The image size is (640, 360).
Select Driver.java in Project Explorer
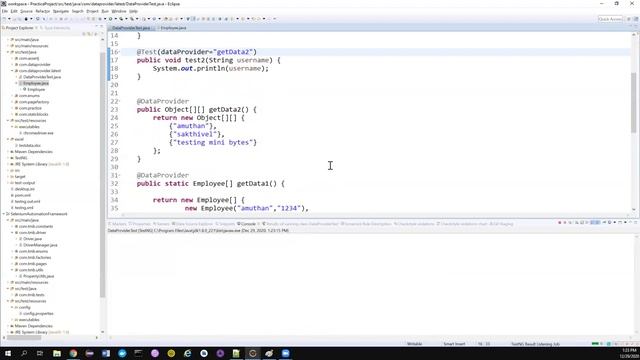pyautogui.click(x=32, y=239)
